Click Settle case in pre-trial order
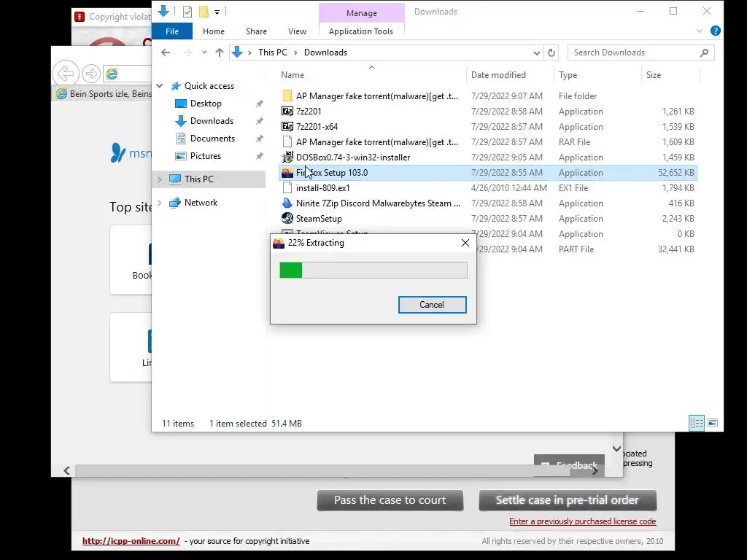This screenshot has width=747, height=560. click(568, 500)
